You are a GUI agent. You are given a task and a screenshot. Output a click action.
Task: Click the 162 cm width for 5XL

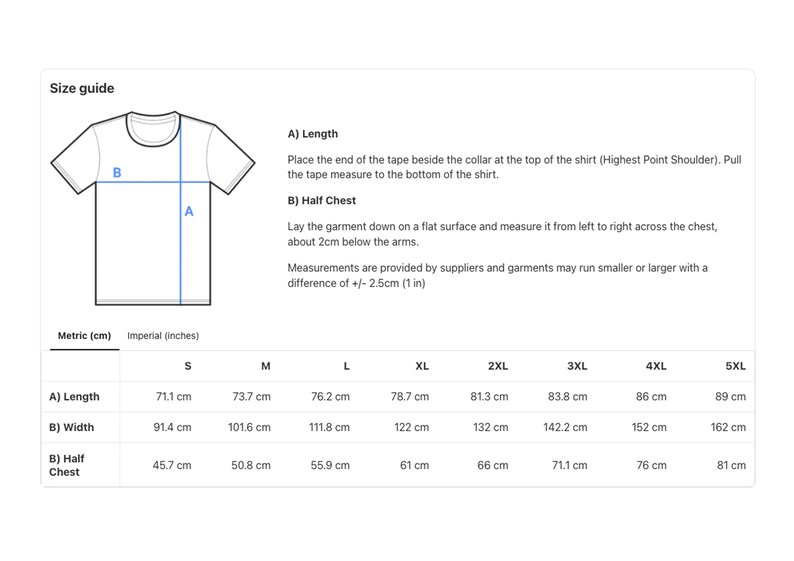point(728,427)
